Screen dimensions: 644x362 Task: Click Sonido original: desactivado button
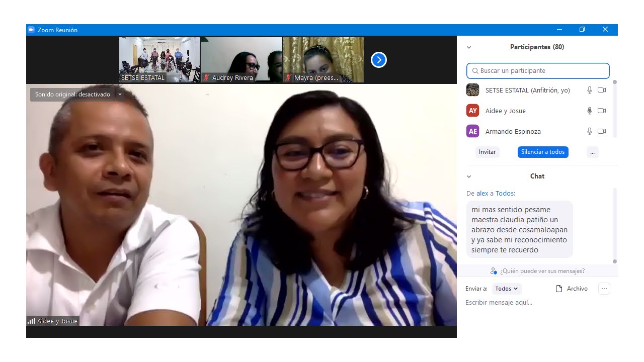tap(72, 95)
